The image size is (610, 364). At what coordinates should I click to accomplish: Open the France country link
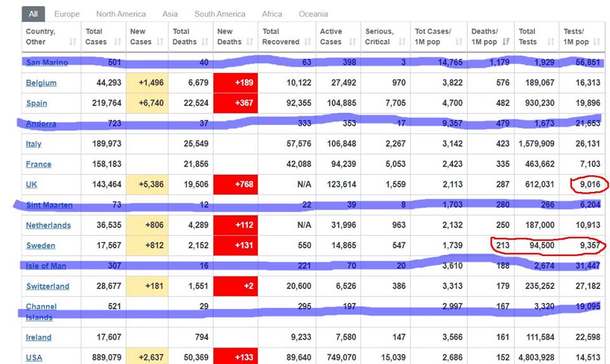coord(39,164)
